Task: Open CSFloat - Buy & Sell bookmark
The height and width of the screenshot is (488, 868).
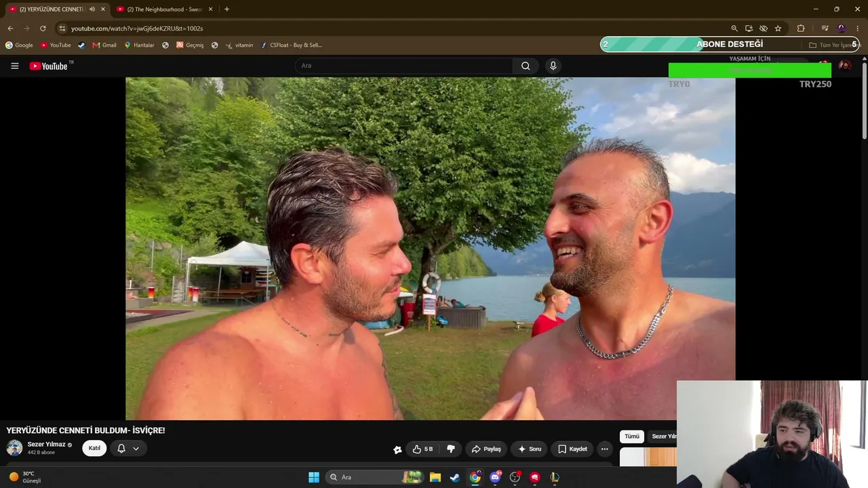Action: pos(292,45)
